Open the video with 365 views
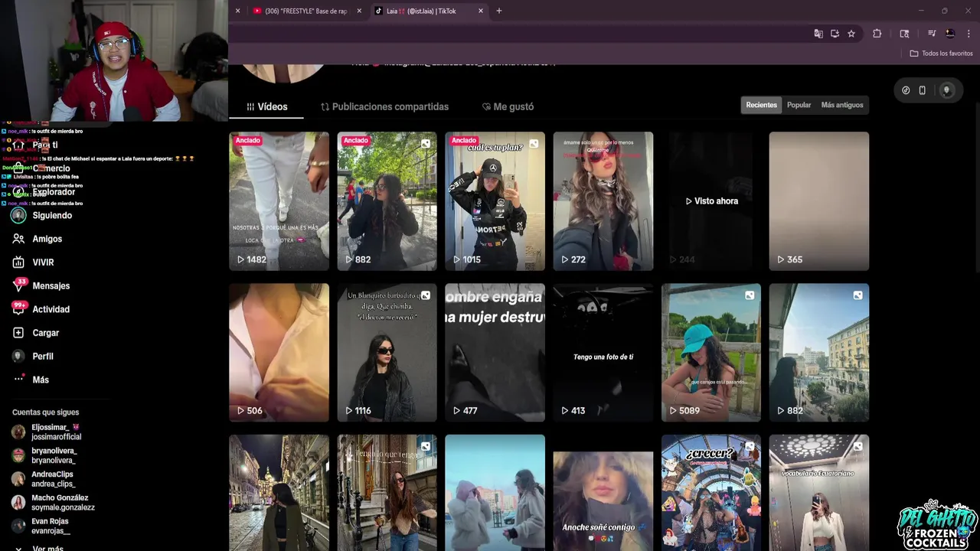This screenshot has height=551, width=980. click(x=819, y=201)
